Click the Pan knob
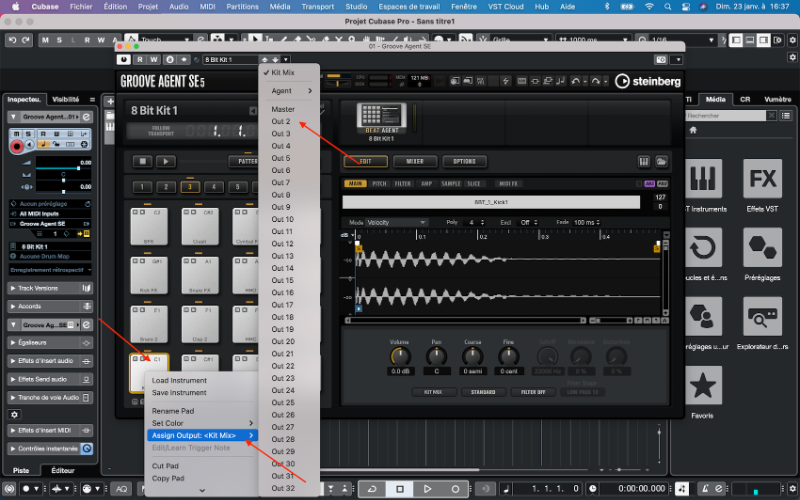The height and width of the screenshot is (500, 800). point(436,357)
